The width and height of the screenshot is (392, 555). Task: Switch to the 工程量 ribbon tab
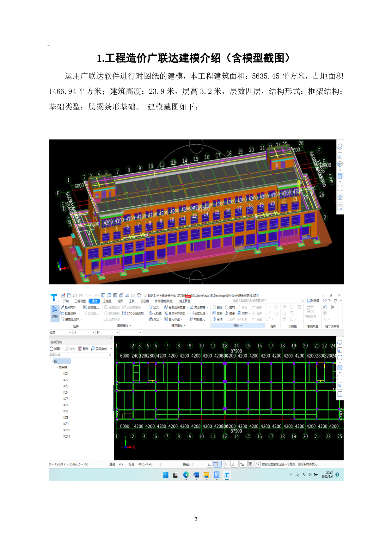(107, 301)
